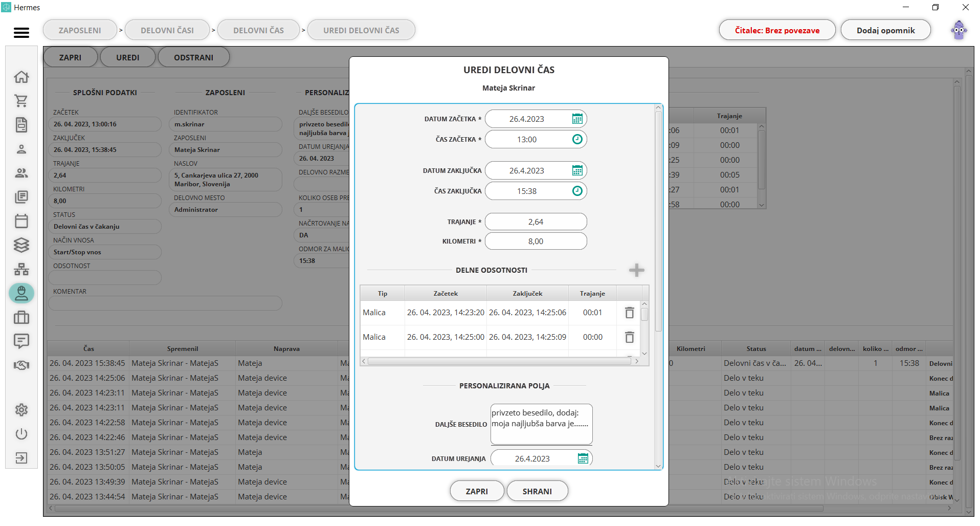
Task: Click the logout exit icon in sidebar
Action: click(x=21, y=458)
